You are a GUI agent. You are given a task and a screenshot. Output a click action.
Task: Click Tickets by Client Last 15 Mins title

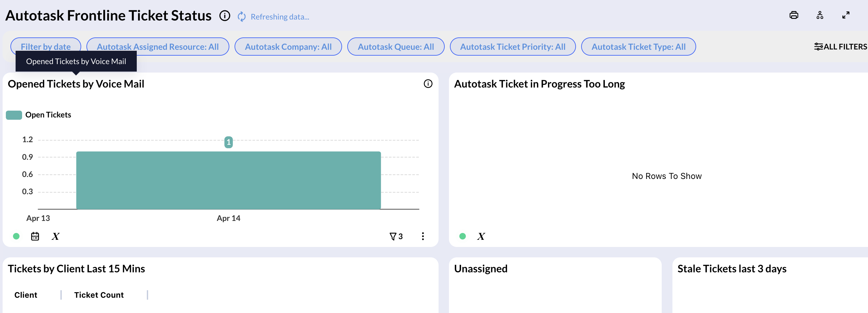click(76, 269)
